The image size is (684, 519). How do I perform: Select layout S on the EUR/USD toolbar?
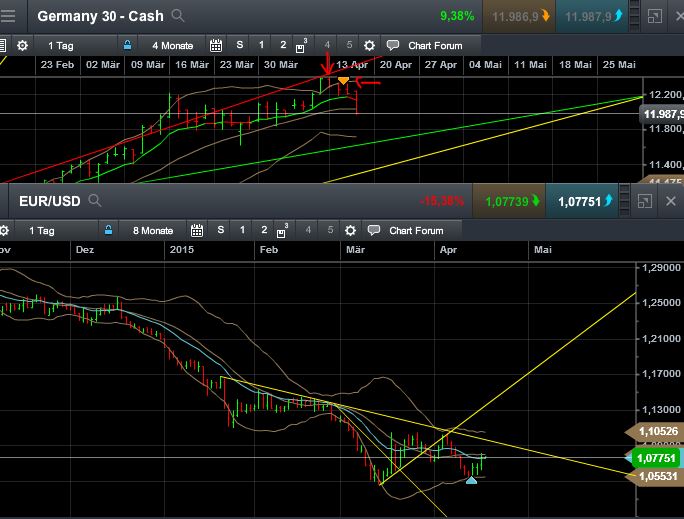[221, 230]
